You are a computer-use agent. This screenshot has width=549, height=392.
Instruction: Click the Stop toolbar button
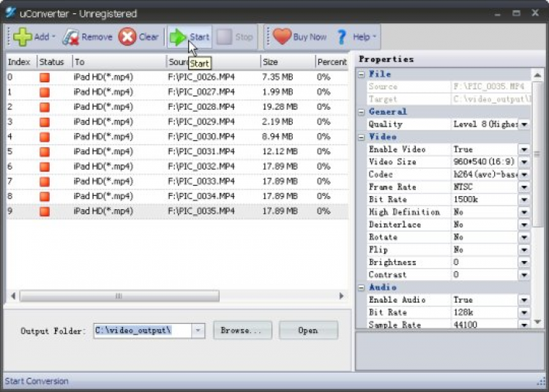coord(235,37)
